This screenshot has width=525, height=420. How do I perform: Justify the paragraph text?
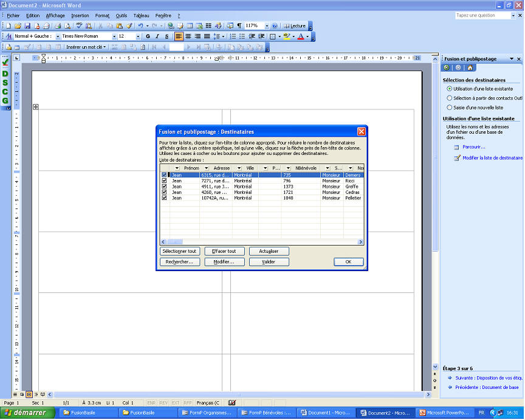point(207,36)
